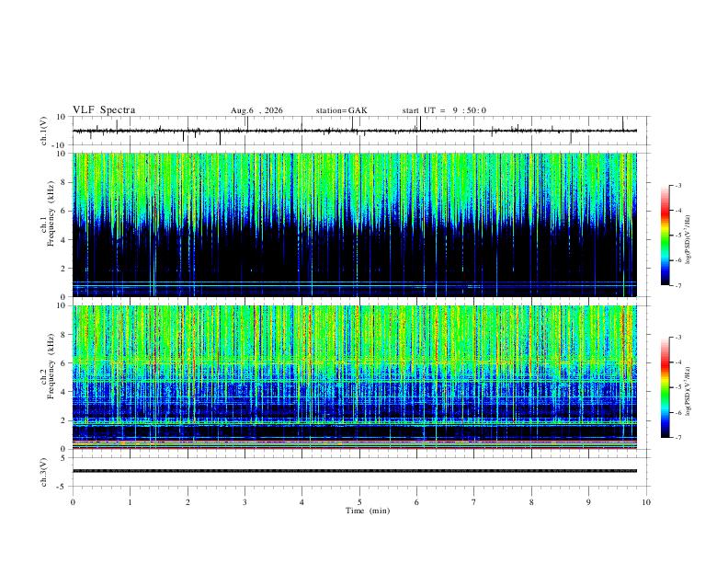The width and height of the screenshot is (728, 563).
Task: Click the start UT 9:50:0 label
Action: coord(444,110)
